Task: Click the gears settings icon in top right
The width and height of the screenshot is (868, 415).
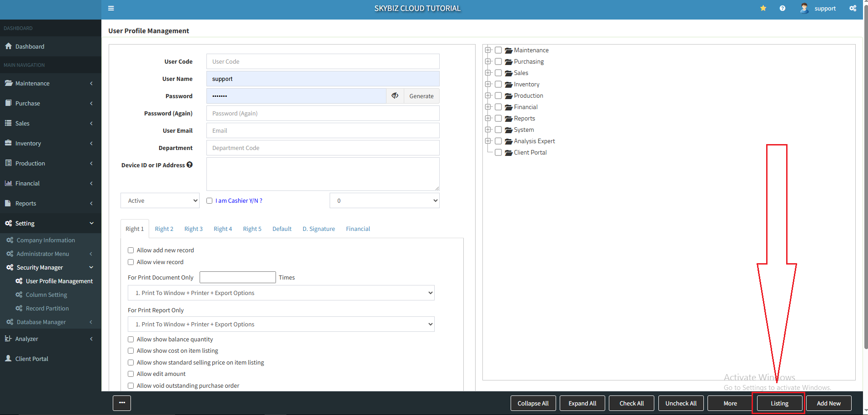Action: tap(853, 8)
